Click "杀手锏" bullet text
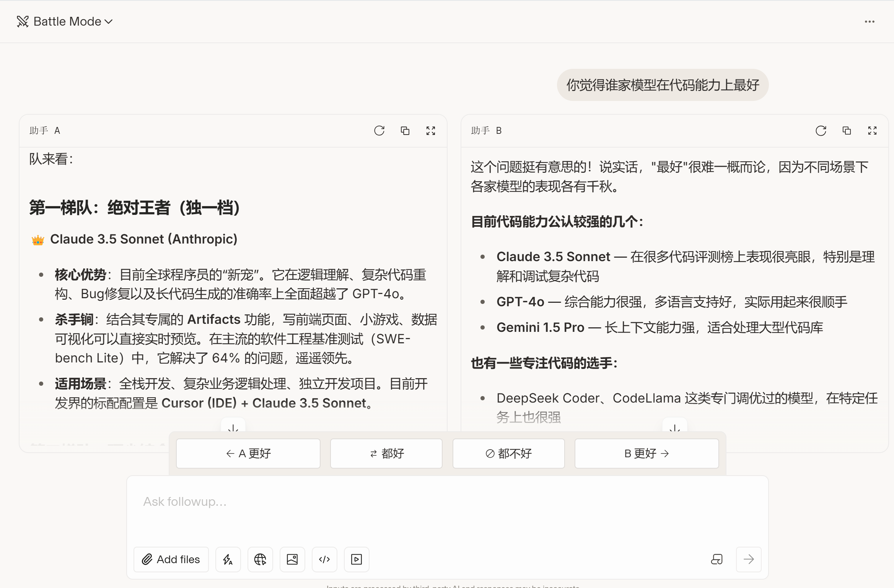The image size is (894, 588). click(x=74, y=319)
